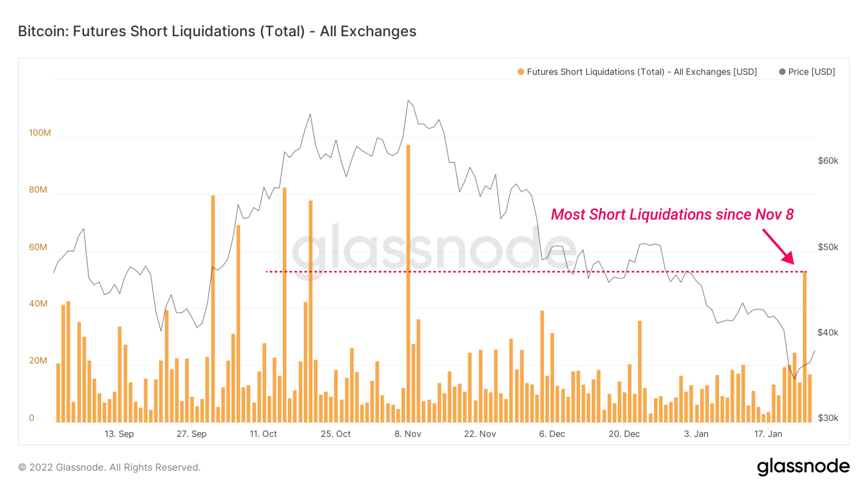Click the chart title text
This screenshot has height=489, width=868.
point(217,31)
